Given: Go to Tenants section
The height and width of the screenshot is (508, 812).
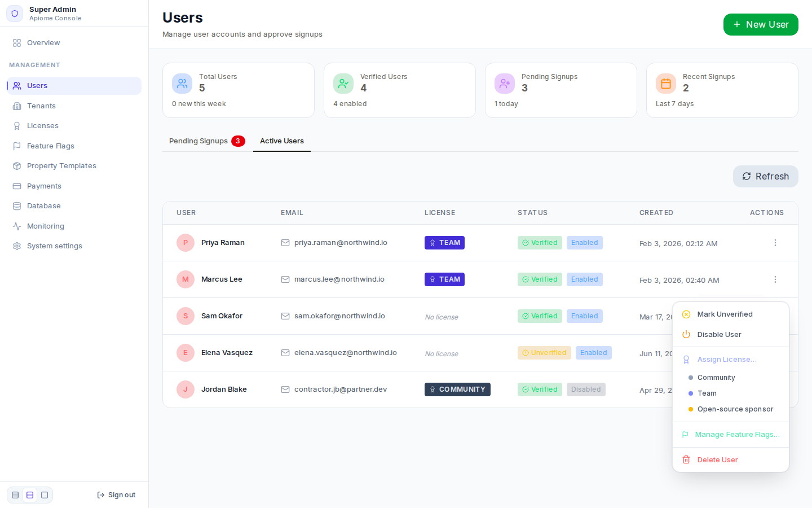Looking at the screenshot, I should [74, 106].
